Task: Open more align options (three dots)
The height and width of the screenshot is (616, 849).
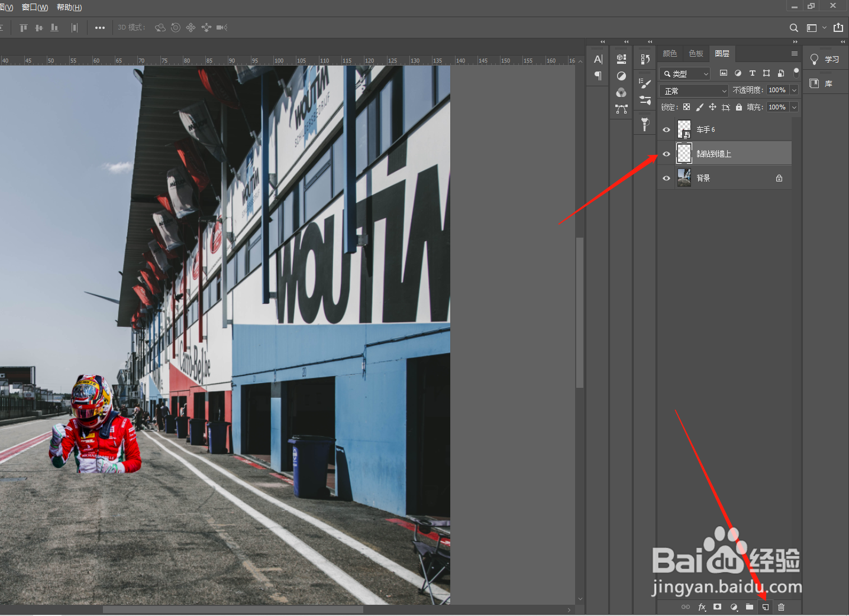Action: tap(100, 28)
